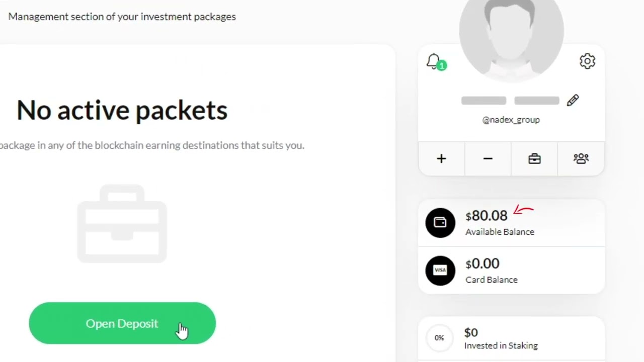Open account settings gear
This screenshot has height=362, width=644.
(x=587, y=61)
